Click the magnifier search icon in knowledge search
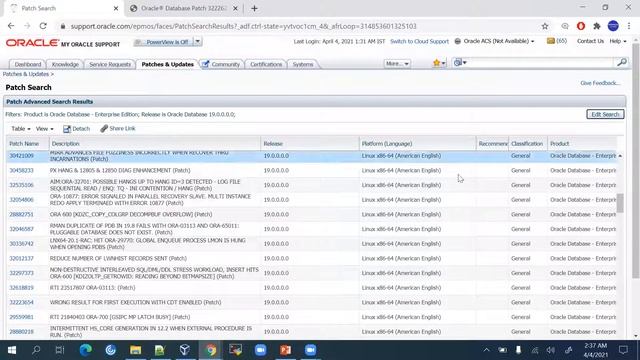Screen dimensions: 640x360 pyautogui.click(x=622, y=62)
